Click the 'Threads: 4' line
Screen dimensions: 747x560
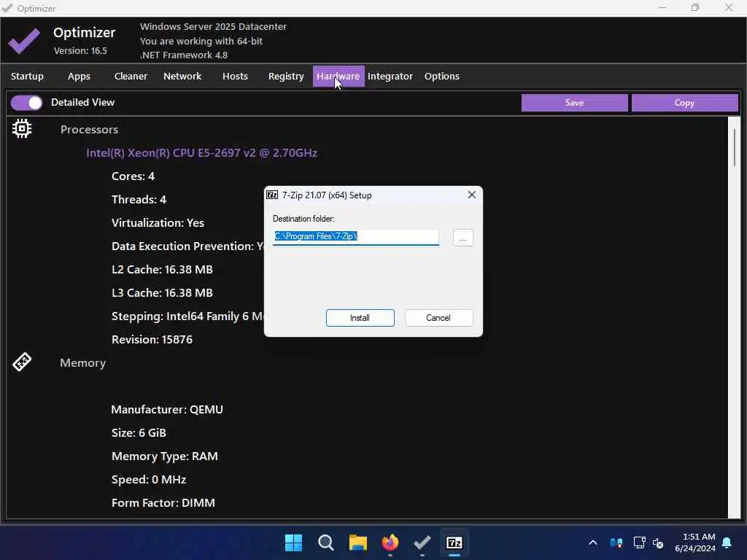tap(139, 200)
